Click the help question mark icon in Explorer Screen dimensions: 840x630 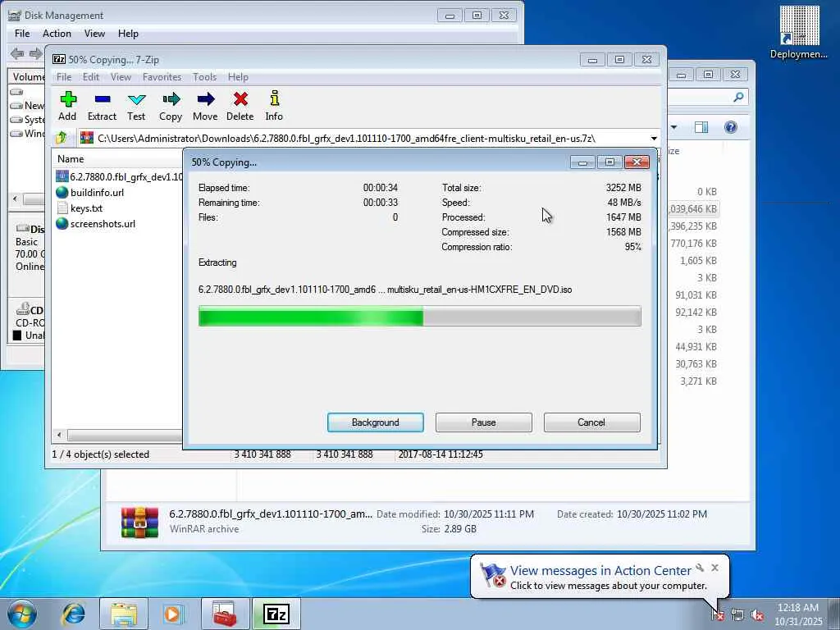coord(731,127)
